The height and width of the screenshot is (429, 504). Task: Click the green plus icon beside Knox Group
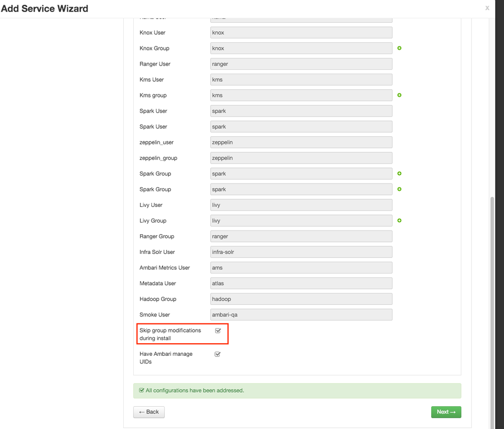point(399,48)
